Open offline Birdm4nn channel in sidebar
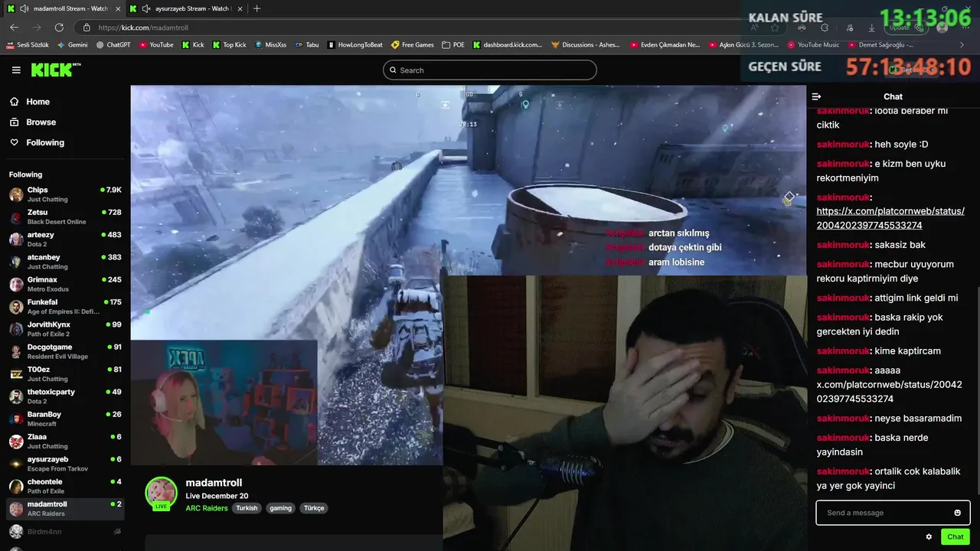 tap(65, 531)
